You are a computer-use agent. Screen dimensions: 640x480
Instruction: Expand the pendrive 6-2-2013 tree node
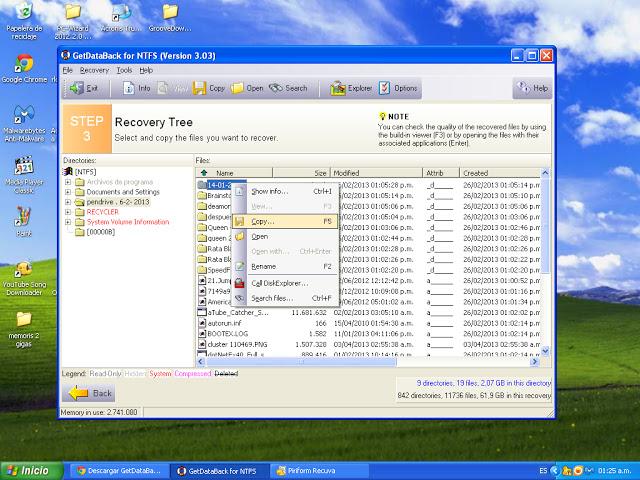coord(67,201)
